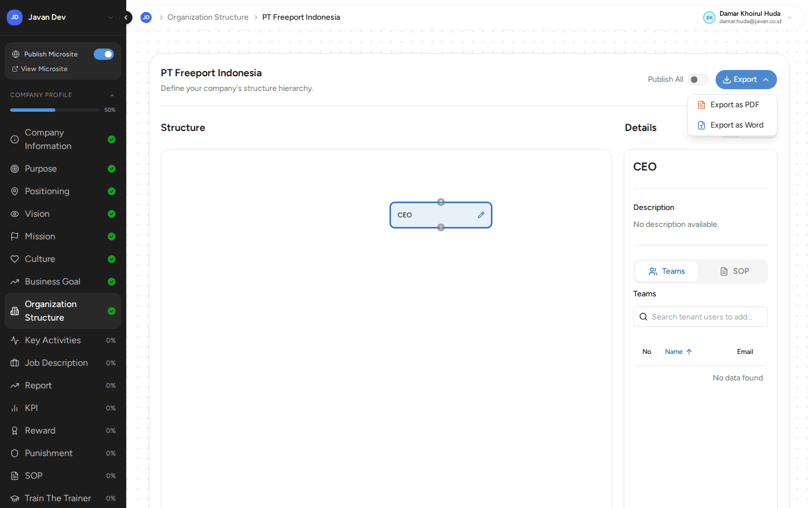Click the PT Freeport Indonesia breadcrumb
The width and height of the screenshot is (812, 508).
301,17
